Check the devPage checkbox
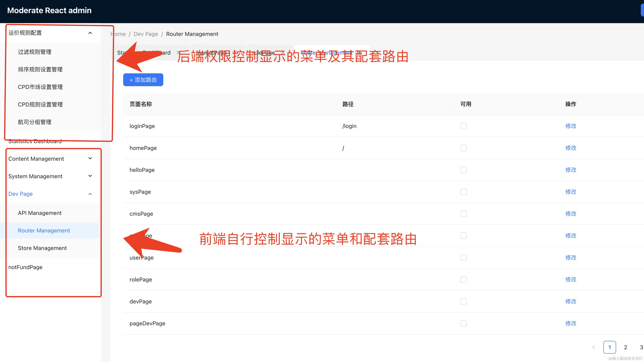 pyautogui.click(x=463, y=301)
